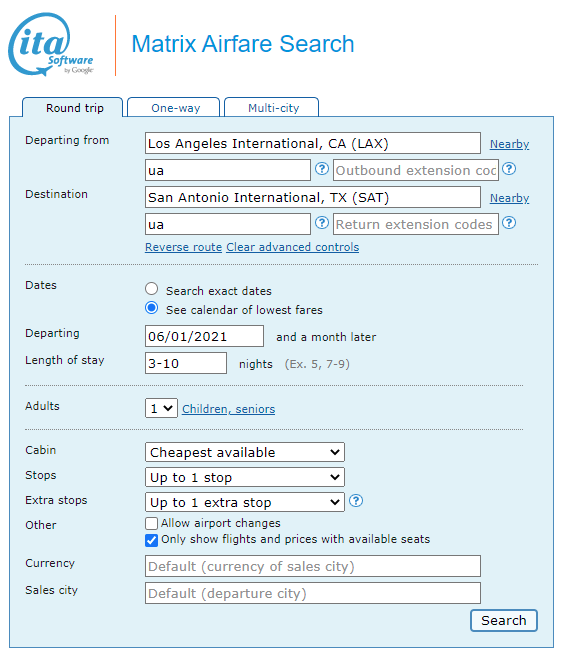This screenshot has width=575, height=658.
Task: Open help icon beside return routing codes field
Action: point(322,223)
